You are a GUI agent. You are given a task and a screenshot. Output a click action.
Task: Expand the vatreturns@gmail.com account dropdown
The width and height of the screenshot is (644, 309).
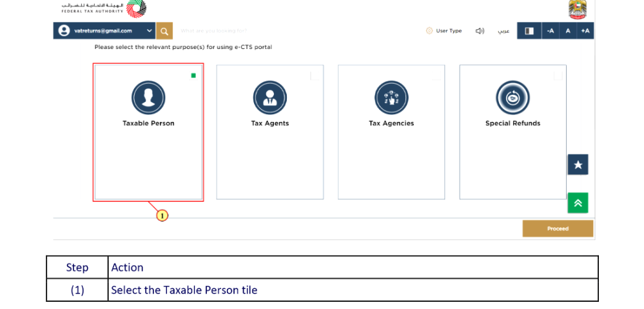(x=150, y=31)
